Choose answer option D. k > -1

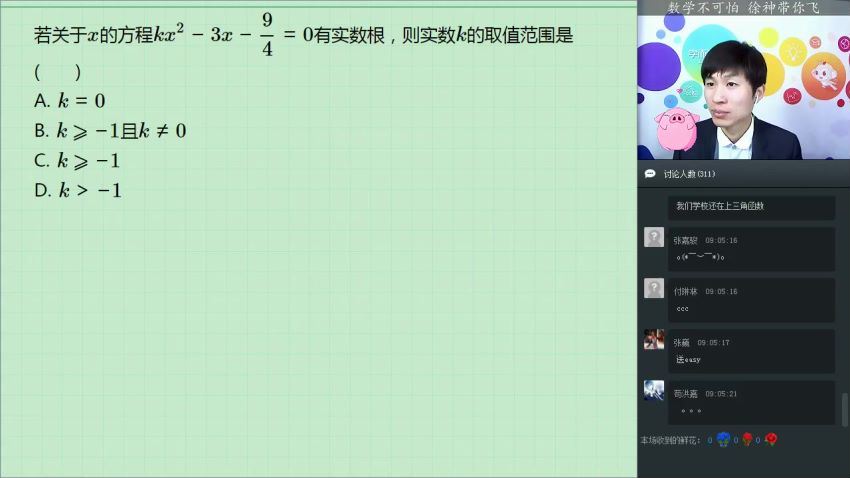[x=77, y=190]
